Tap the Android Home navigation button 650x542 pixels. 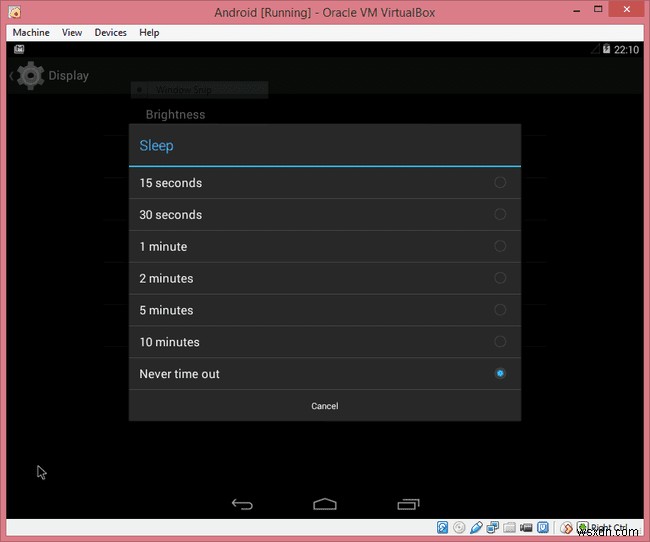325,504
